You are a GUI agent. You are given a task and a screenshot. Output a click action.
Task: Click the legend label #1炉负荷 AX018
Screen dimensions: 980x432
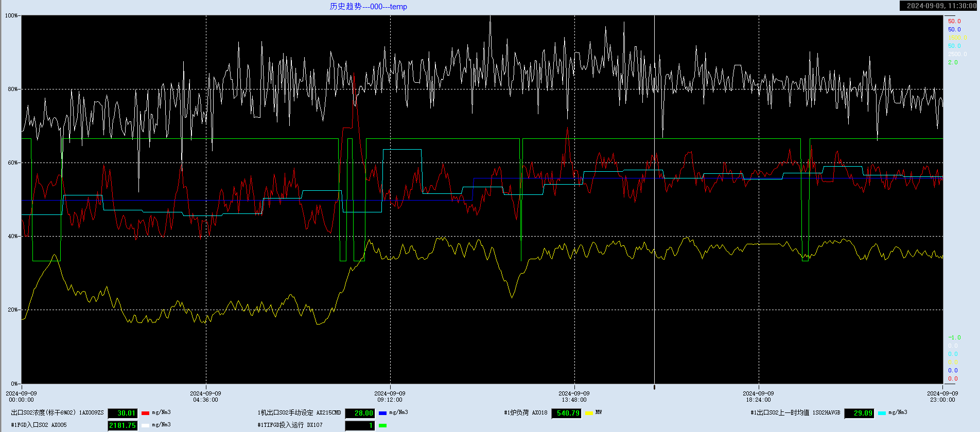click(x=526, y=413)
